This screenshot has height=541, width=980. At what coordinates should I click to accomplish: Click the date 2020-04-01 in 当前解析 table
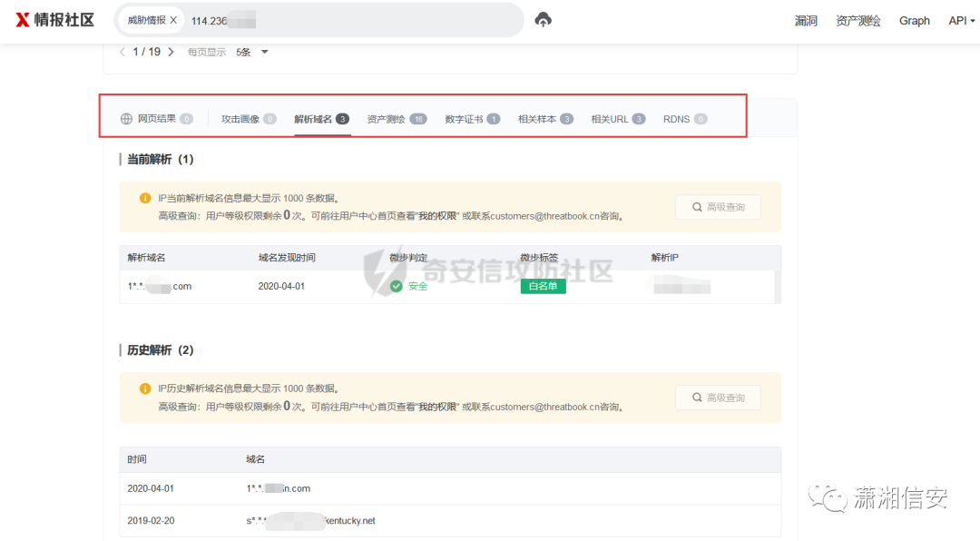(x=281, y=287)
